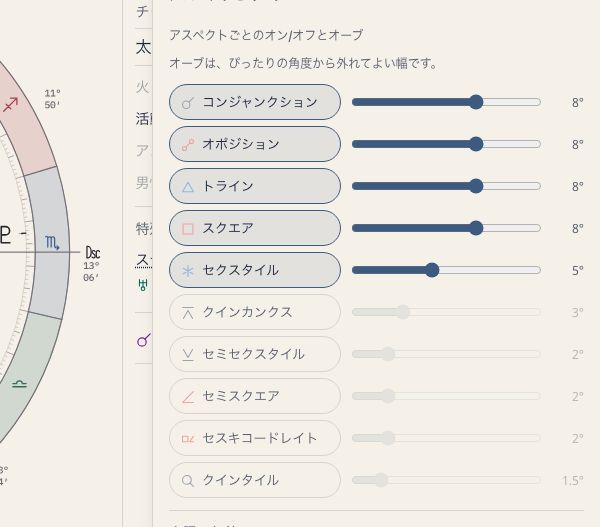
Task: Click the セクスタイル orb slider handle
Action: coord(432,270)
